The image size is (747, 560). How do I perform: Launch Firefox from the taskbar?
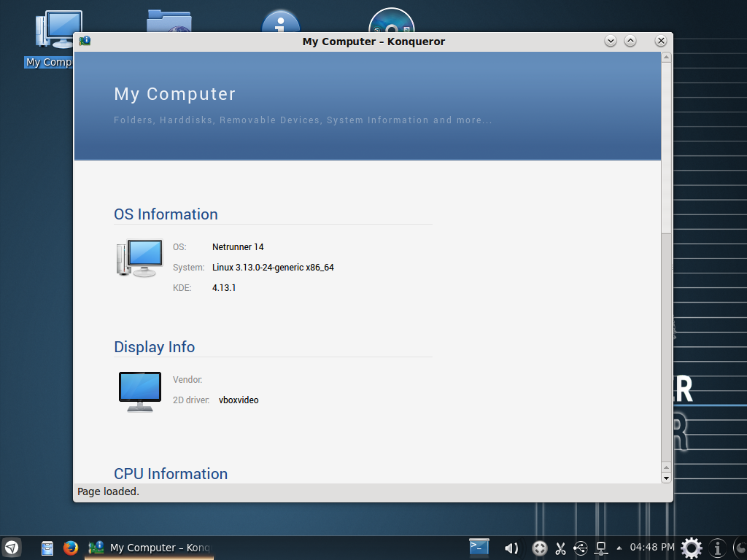[71, 548]
